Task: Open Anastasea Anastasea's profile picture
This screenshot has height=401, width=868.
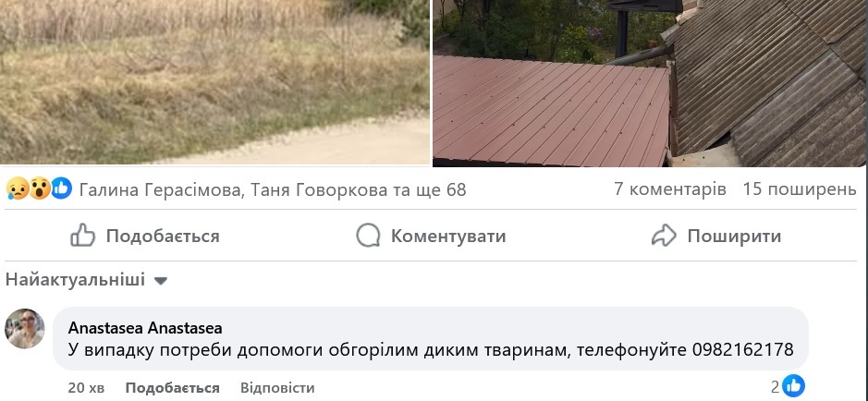Action: (24, 329)
